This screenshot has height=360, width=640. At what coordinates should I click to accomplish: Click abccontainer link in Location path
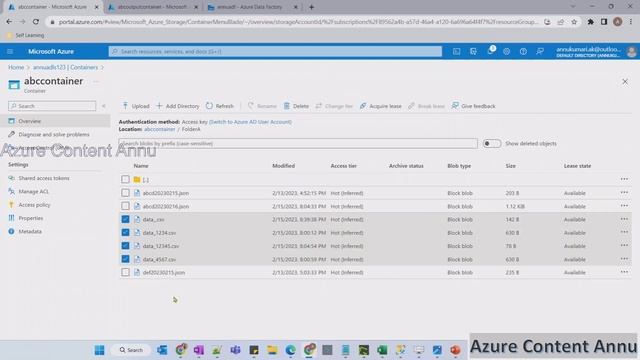pyautogui.click(x=160, y=129)
